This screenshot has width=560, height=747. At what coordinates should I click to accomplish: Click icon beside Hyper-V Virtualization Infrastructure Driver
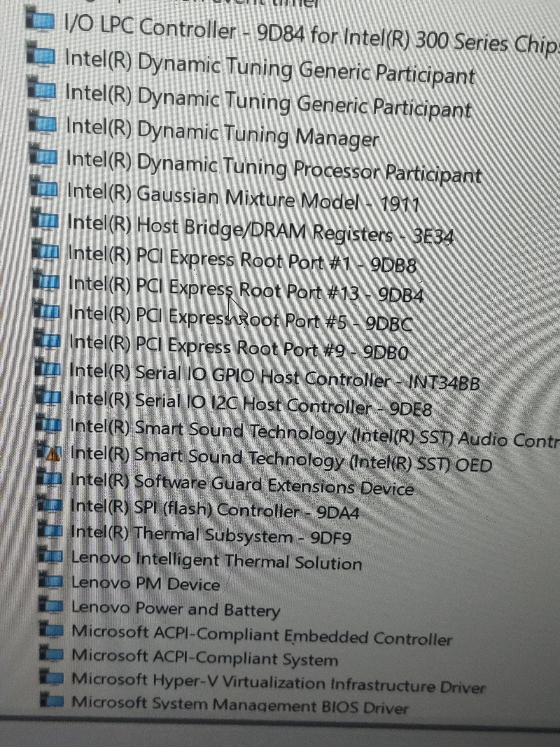pyautogui.click(x=52, y=676)
